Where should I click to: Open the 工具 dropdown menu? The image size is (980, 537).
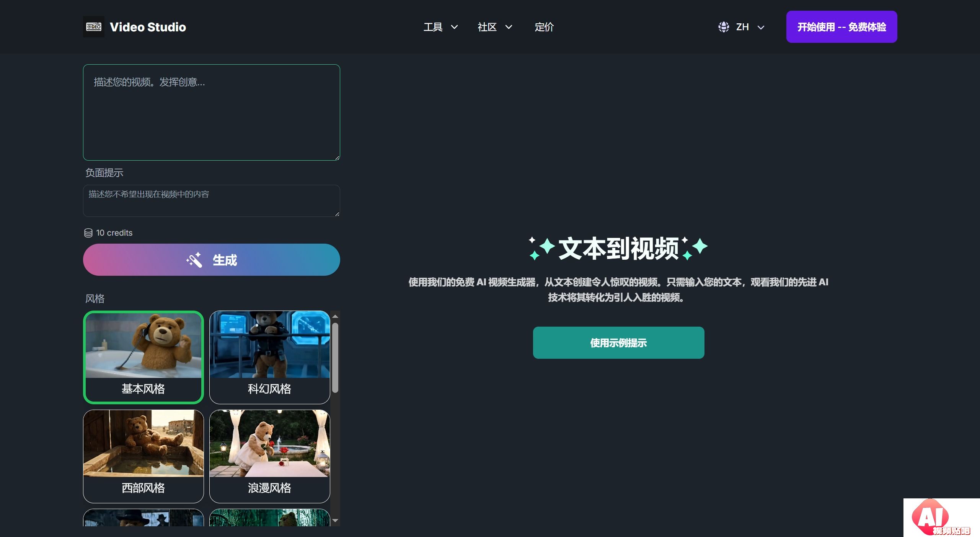pyautogui.click(x=440, y=27)
